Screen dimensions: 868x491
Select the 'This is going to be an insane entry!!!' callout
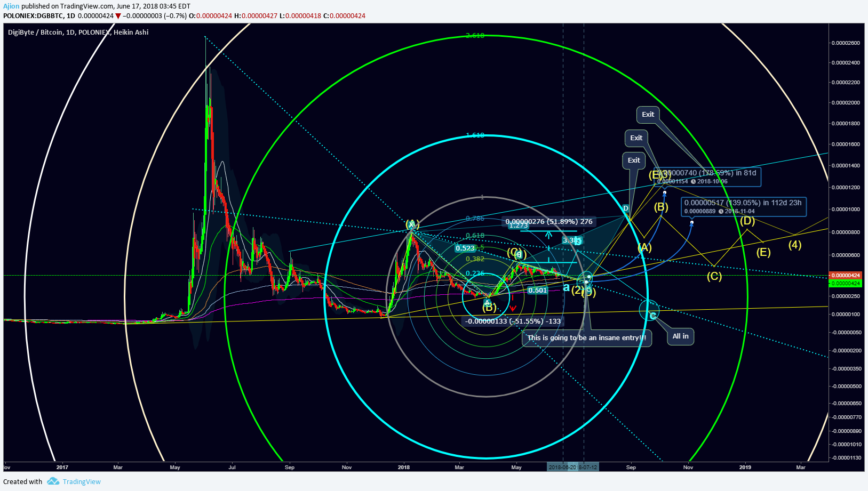[587, 338]
